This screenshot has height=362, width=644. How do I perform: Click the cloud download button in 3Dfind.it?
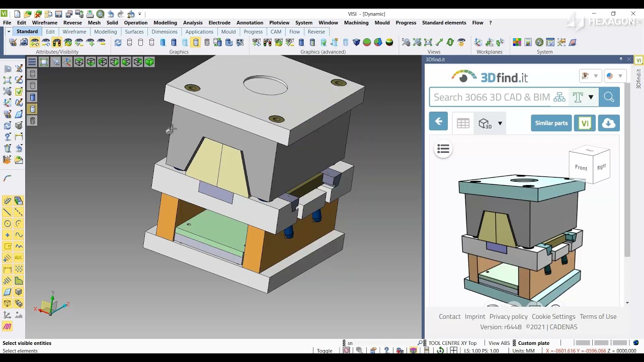(609, 123)
